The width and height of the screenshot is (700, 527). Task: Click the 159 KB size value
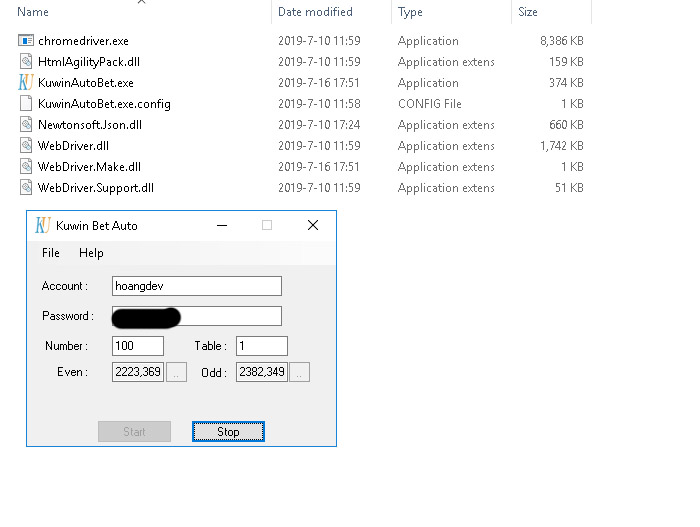click(x=566, y=62)
